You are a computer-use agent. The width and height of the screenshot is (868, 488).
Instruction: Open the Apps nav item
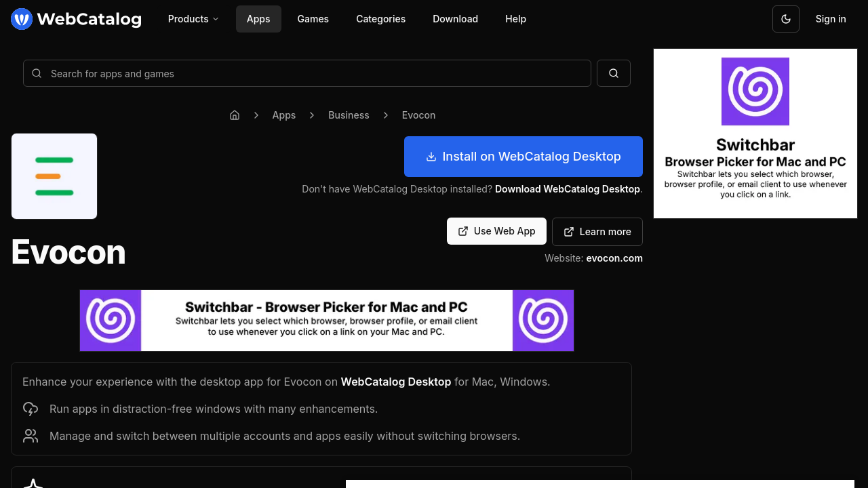coord(258,19)
